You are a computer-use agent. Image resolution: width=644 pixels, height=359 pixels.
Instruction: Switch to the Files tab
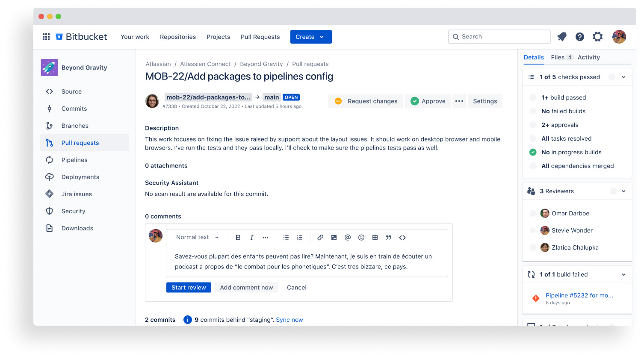(562, 57)
